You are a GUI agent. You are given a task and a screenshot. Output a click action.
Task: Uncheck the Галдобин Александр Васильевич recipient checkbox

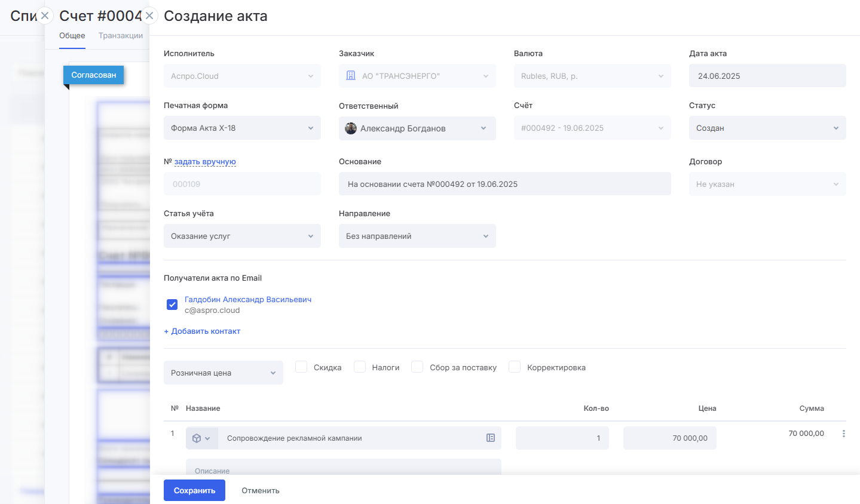click(x=172, y=305)
